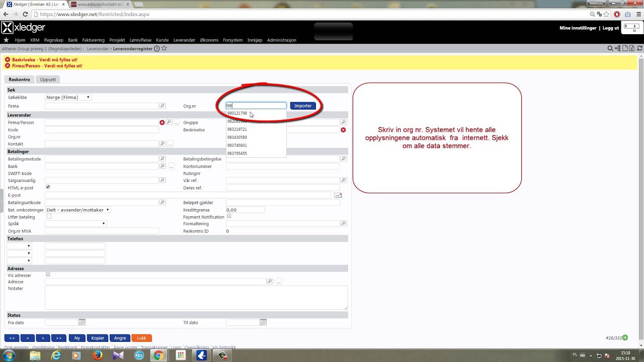644x362 pixels.
Task: Open the Fra dato calendar picker
Action: click(82, 322)
